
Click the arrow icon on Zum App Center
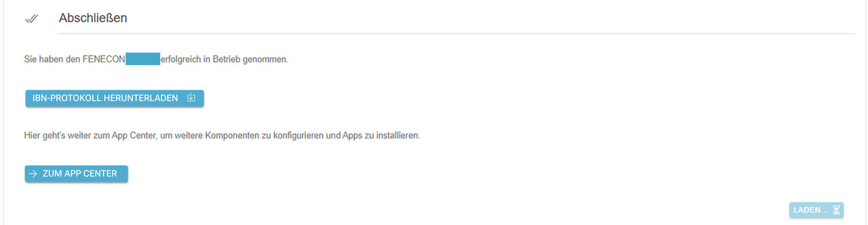point(33,174)
